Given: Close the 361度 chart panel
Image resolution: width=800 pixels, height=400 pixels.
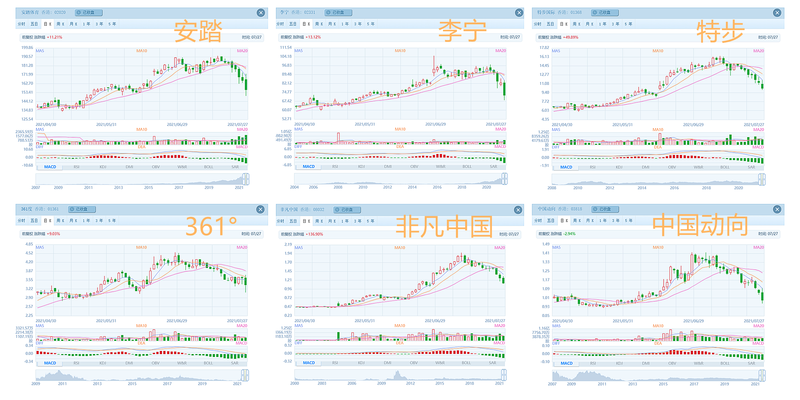Looking at the screenshot, I should (x=260, y=209).
